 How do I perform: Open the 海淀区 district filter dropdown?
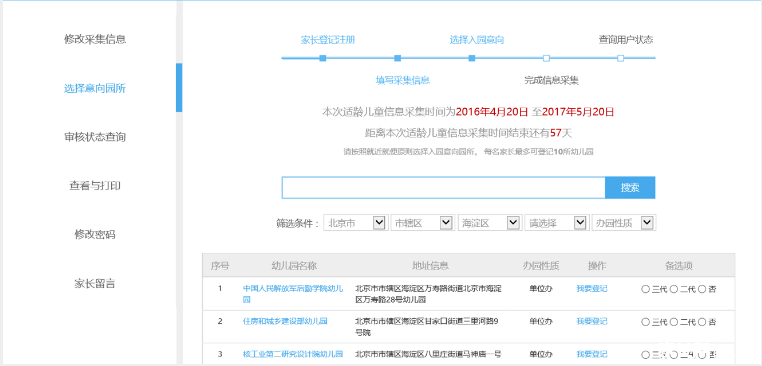click(x=489, y=223)
